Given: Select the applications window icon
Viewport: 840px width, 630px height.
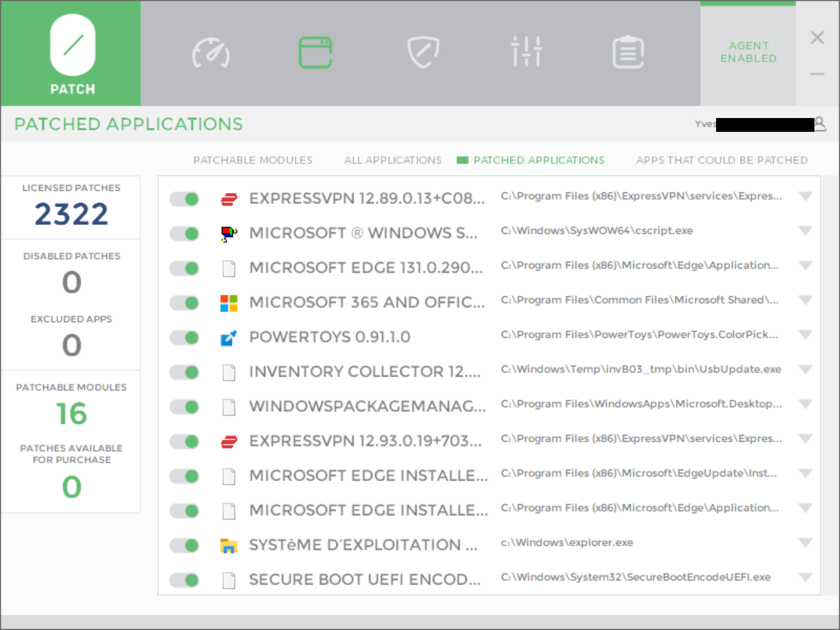Looking at the screenshot, I should tap(315, 52).
